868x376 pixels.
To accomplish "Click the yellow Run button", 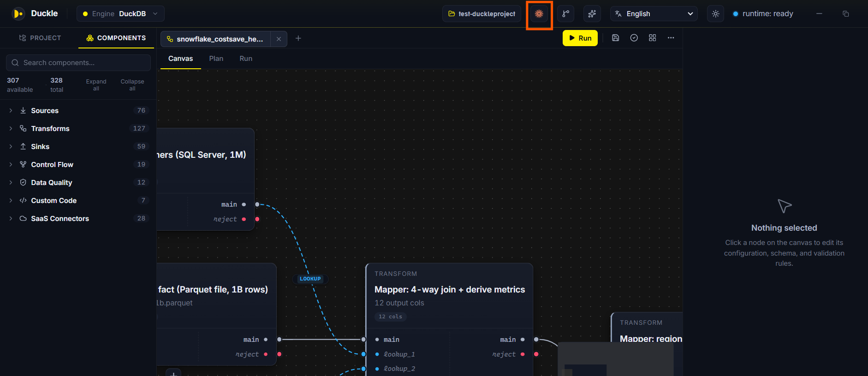I will click(580, 38).
